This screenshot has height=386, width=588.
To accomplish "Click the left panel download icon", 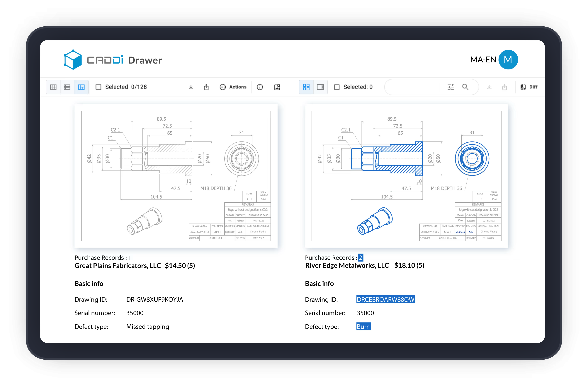I will coord(191,87).
